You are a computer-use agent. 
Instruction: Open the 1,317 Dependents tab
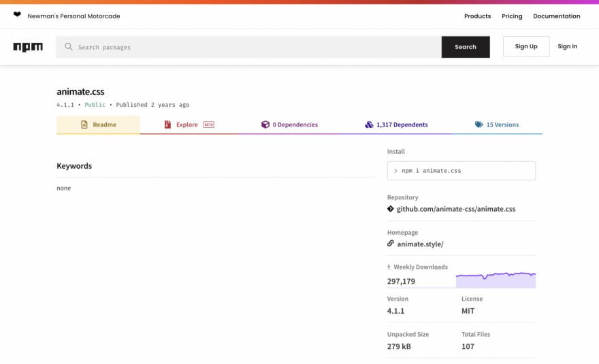click(x=396, y=125)
